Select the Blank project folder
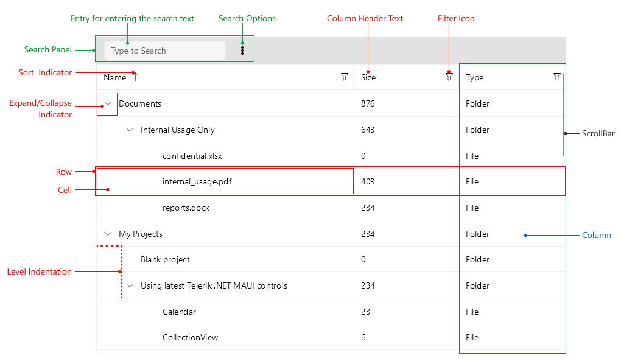This screenshot has width=621, height=364. (x=165, y=259)
